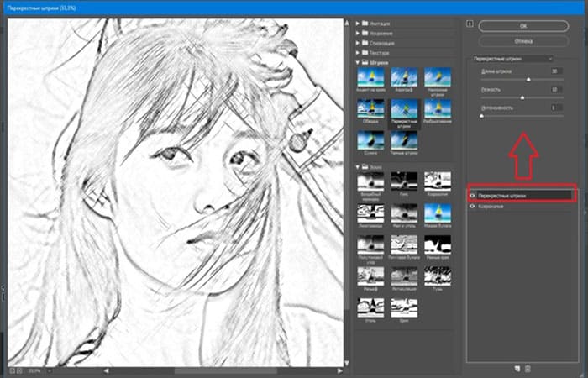588x378 pixels.
Task: Select the Перекрестные штрихи filter thumbnail
Action: (x=404, y=108)
